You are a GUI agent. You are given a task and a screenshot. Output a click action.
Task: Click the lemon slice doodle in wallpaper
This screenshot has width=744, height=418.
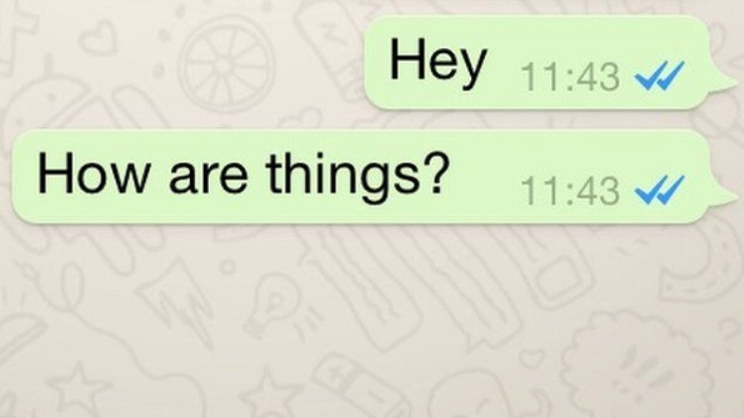[x=227, y=64]
